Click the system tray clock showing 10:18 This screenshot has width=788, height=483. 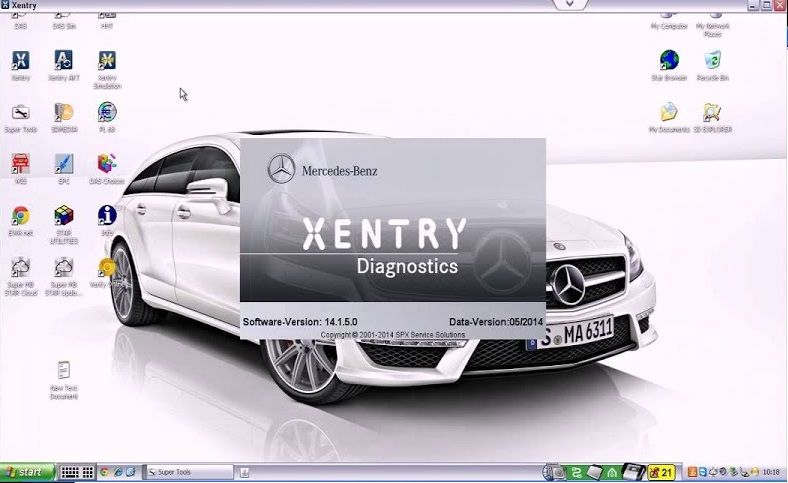(771, 472)
